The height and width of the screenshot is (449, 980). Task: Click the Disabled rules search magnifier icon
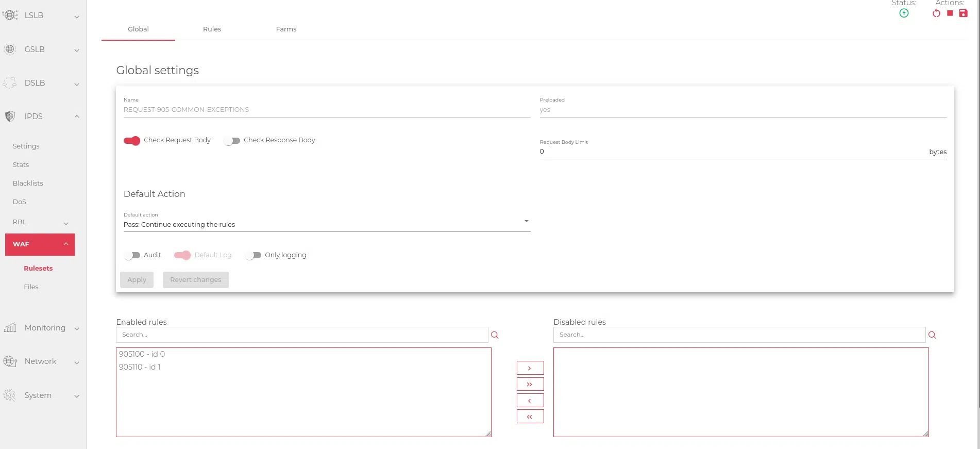click(932, 335)
